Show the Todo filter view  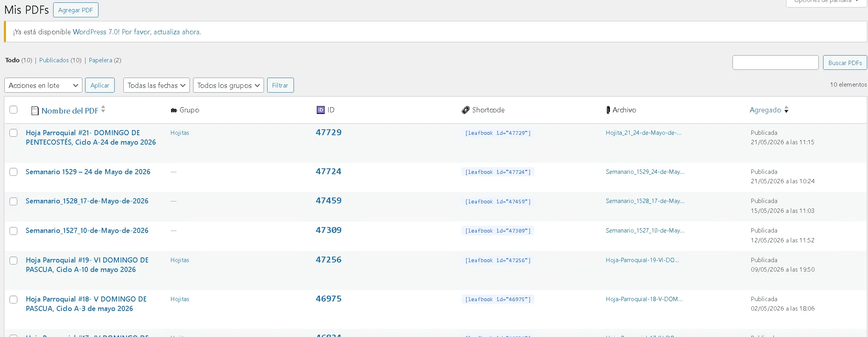tap(12, 60)
